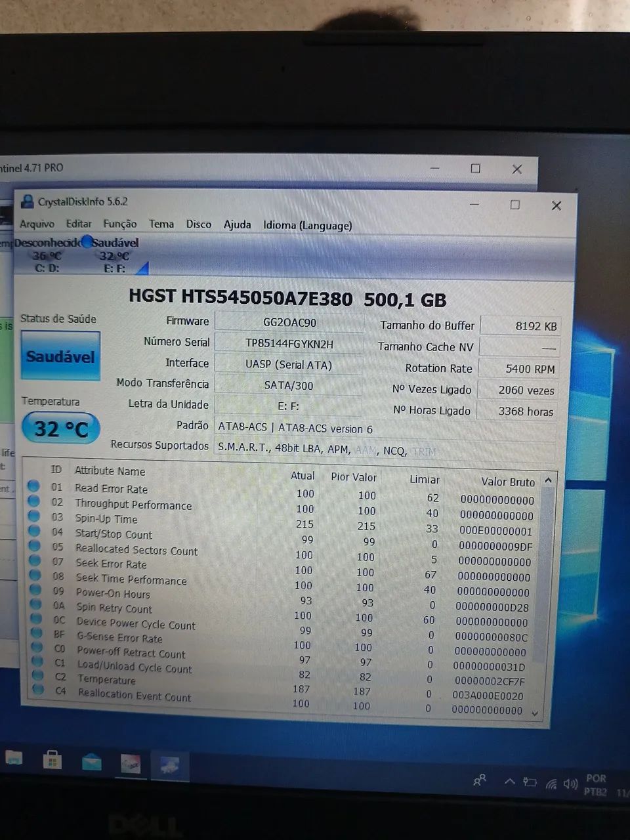Click the drive letter field E: F:
630x840 pixels.
pyautogui.click(x=288, y=406)
